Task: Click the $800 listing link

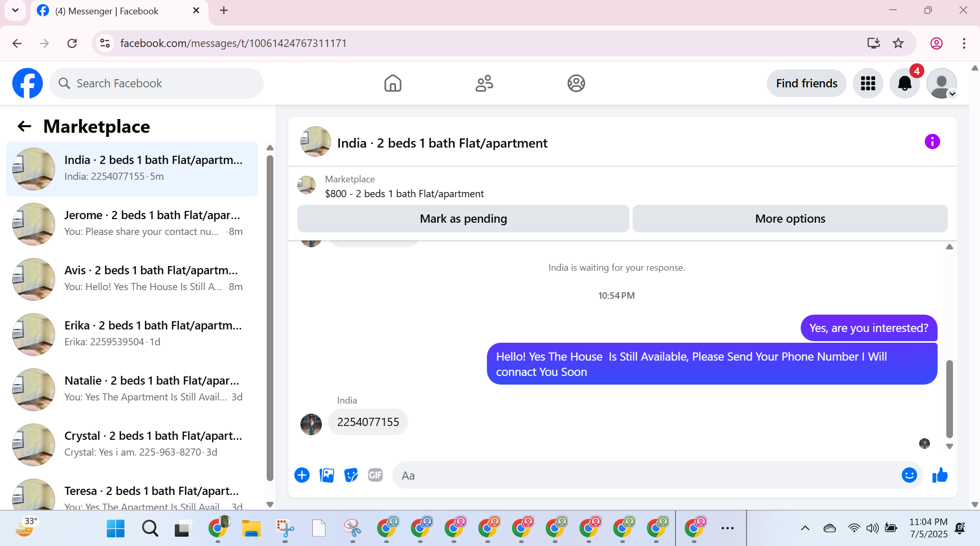Action: tap(404, 194)
